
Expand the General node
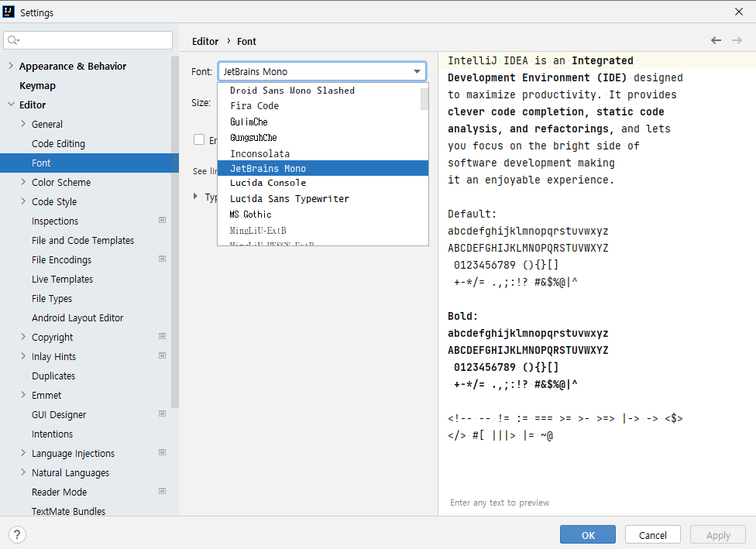pos(23,124)
